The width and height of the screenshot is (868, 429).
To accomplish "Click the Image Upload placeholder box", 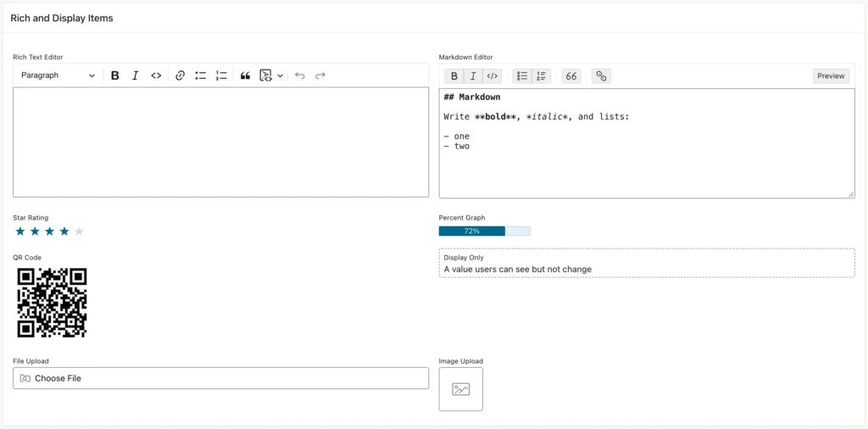I will (x=461, y=389).
